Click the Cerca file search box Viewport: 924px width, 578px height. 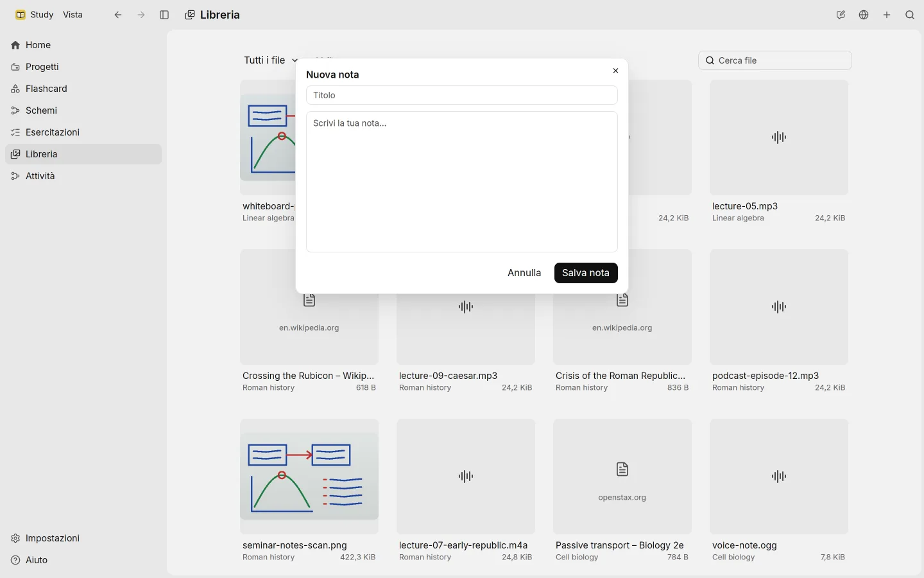click(775, 60)
